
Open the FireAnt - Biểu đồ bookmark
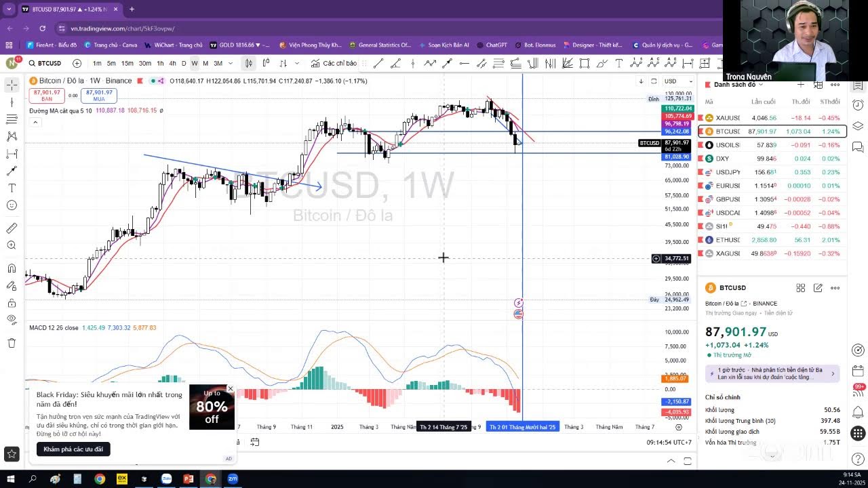coord(52,45)
